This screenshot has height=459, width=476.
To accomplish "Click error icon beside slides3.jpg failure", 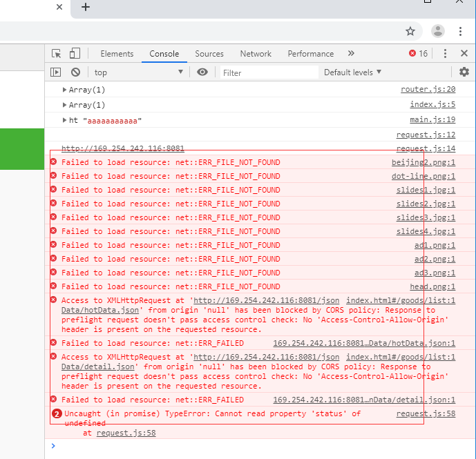I will click(x=54, y=217).
